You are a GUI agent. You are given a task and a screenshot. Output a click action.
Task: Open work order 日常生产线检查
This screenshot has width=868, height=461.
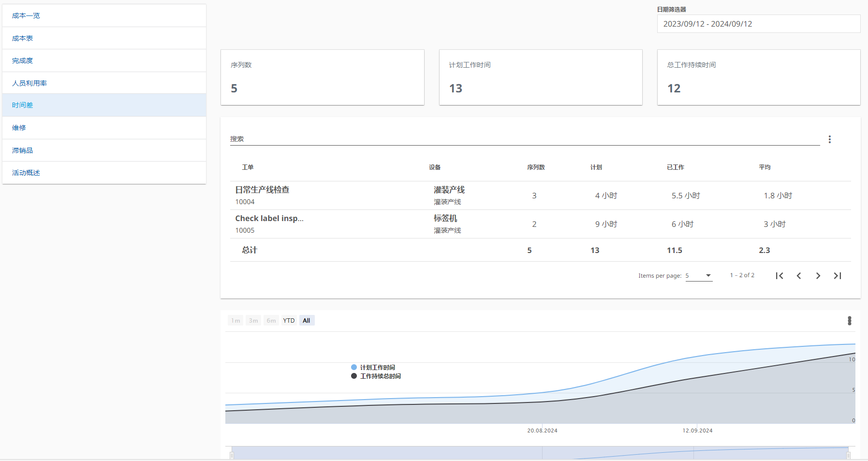tap(262, 190)
